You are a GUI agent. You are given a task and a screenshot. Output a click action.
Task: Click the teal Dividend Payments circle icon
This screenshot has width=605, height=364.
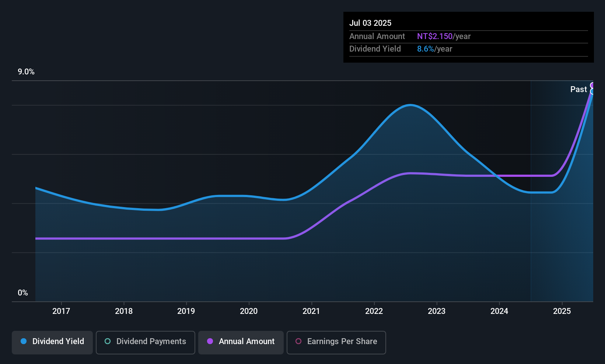[107, 342]
